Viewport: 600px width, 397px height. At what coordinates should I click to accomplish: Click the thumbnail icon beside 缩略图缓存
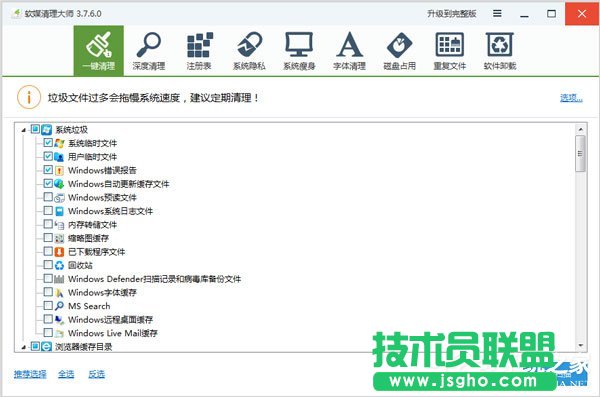(x=59, y=238)
